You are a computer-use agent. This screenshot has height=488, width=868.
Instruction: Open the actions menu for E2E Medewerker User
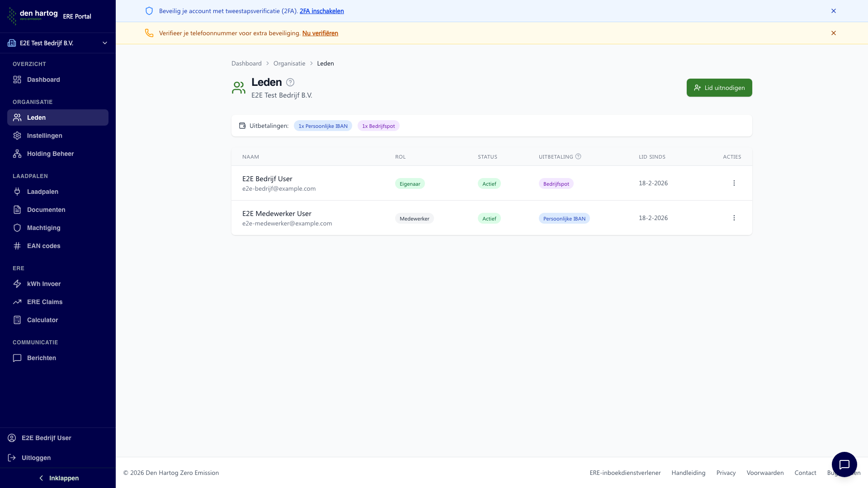[734, 218]
